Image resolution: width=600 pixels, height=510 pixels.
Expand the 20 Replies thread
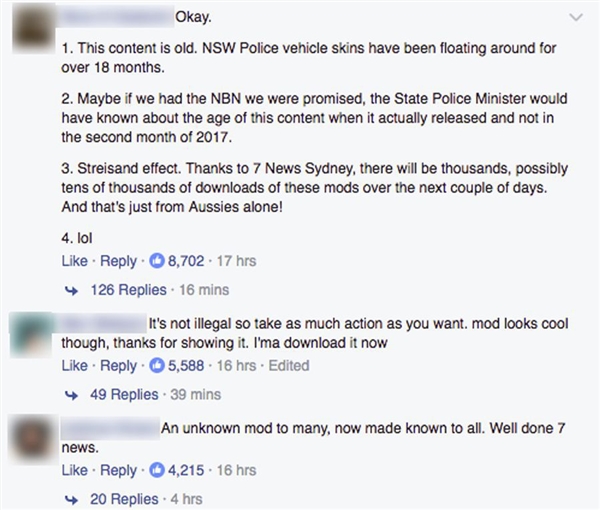click(124, 499)
